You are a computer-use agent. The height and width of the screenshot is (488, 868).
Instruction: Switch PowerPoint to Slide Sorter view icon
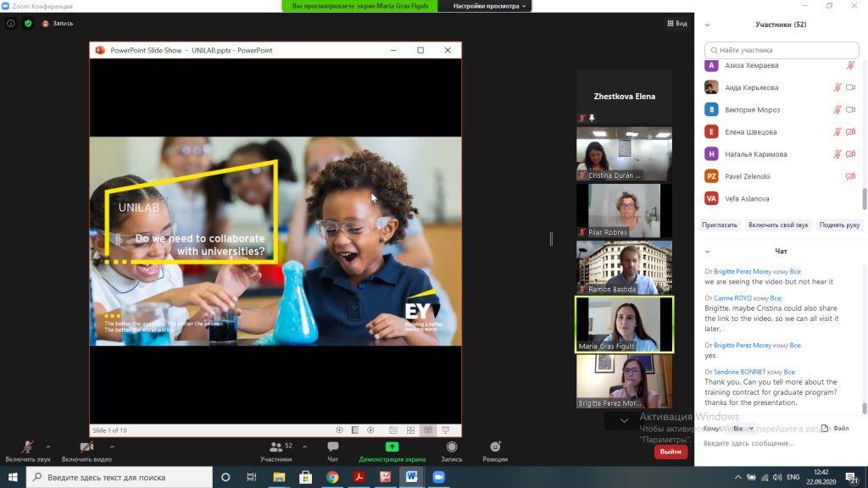tap(411, 430)
